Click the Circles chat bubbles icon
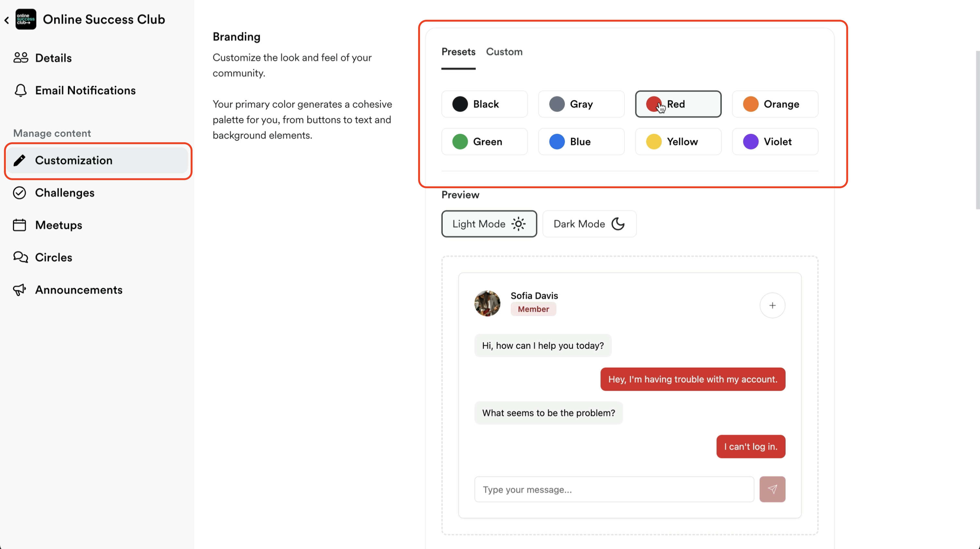This screenshot has width=980, height=549. click(x=20, y=258)
